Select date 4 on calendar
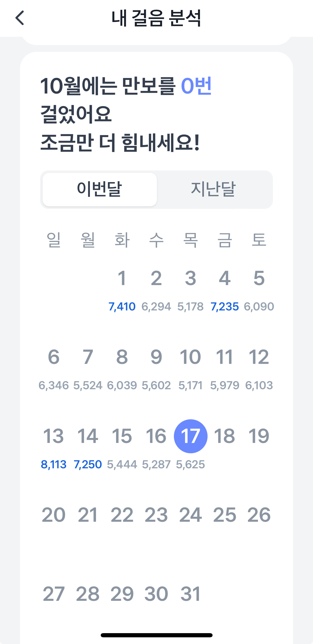This screenshot has width=313, height=644. [x=225, y=278]
